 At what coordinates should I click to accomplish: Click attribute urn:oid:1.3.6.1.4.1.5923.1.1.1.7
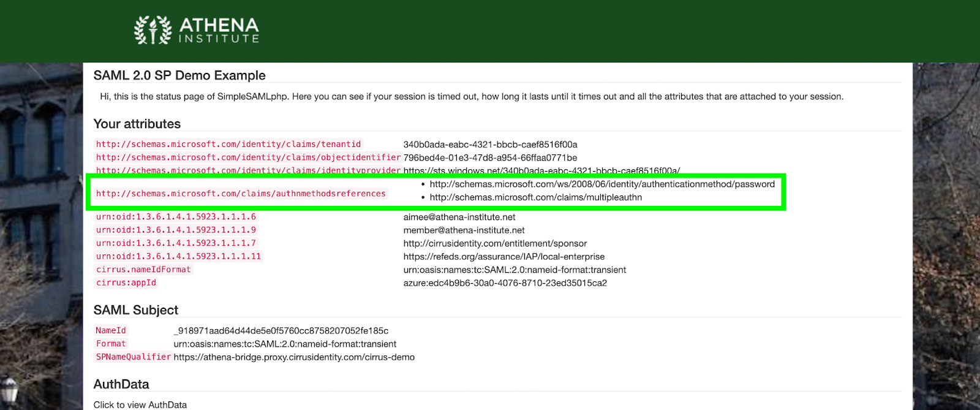[176, 243]
